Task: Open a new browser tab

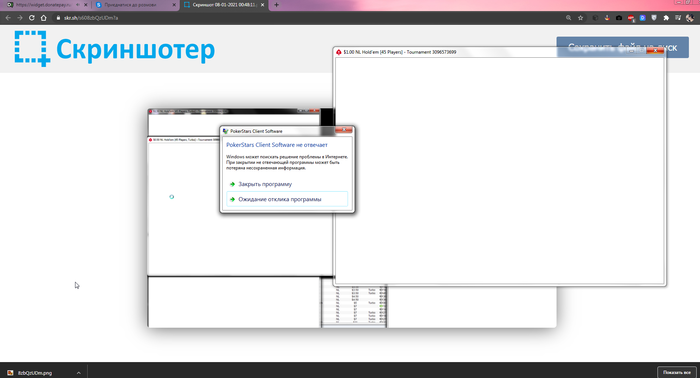Action: (x=276, y=5)
